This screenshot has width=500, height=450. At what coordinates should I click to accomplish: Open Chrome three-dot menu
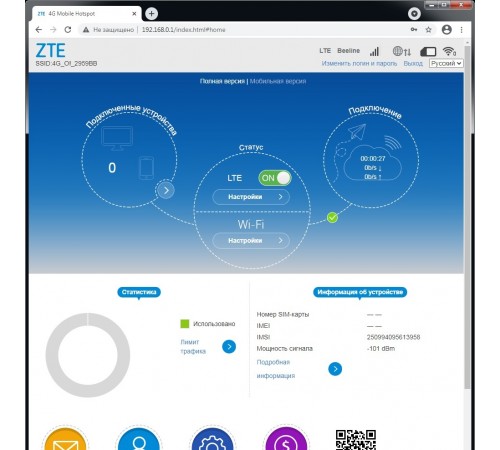click(462, 30)
